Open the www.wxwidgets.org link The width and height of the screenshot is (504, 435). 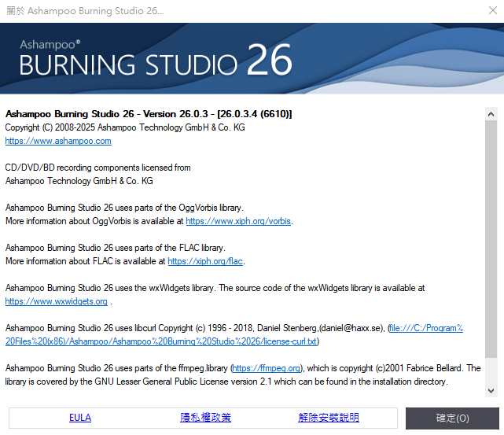(57, 301)
